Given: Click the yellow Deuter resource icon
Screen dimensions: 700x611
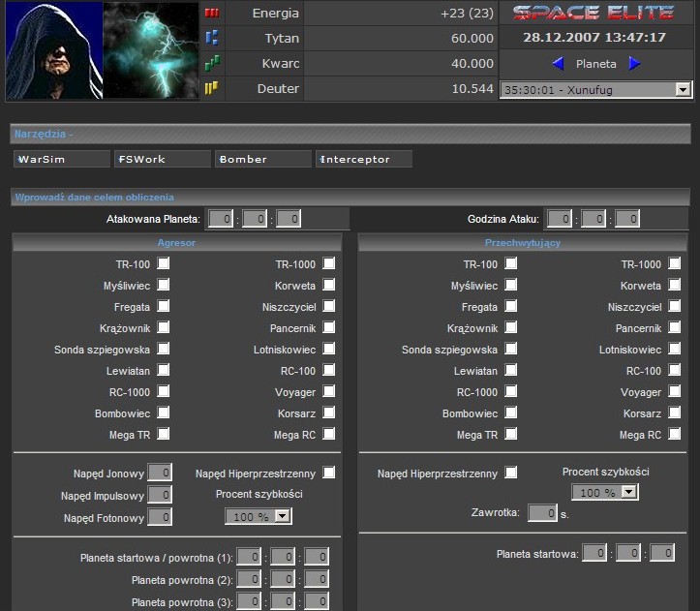Looking at the screenshot, I should [x=211, y=89].
